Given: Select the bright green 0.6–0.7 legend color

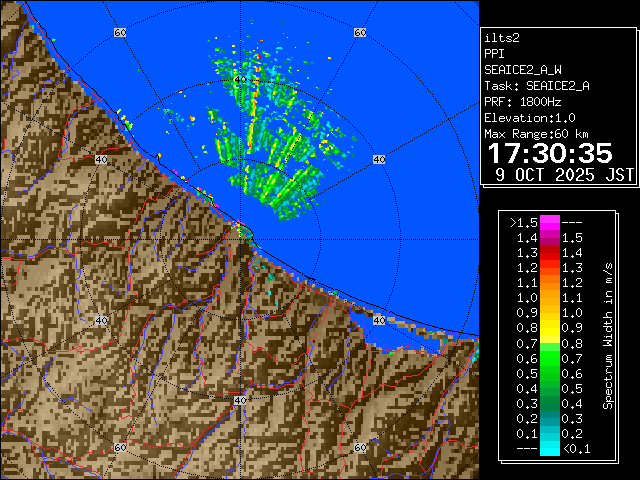Looking at the screenshot, I should point(549,357).
